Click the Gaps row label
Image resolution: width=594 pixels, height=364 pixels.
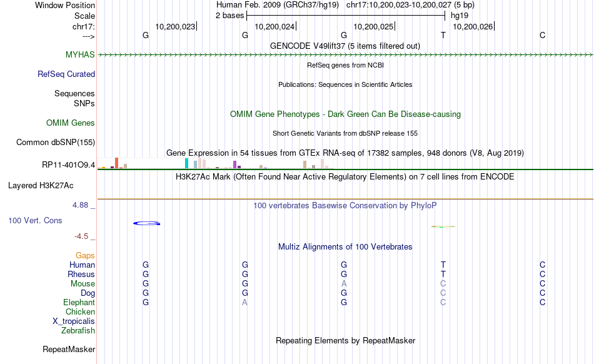tap(85, 255)
